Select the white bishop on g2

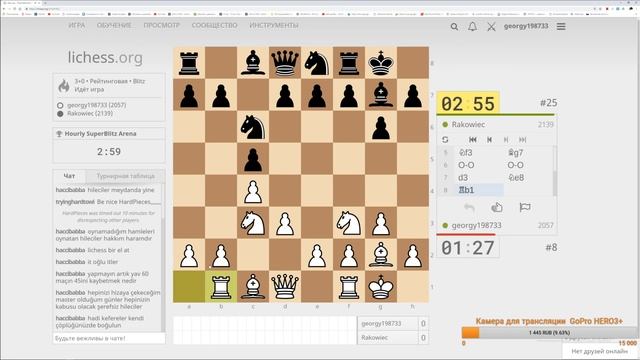381,255
